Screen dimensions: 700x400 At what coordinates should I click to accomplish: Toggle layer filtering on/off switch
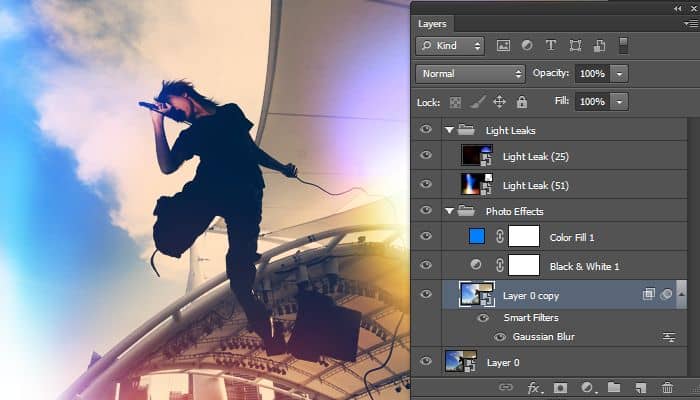click(x=624, y=45)
